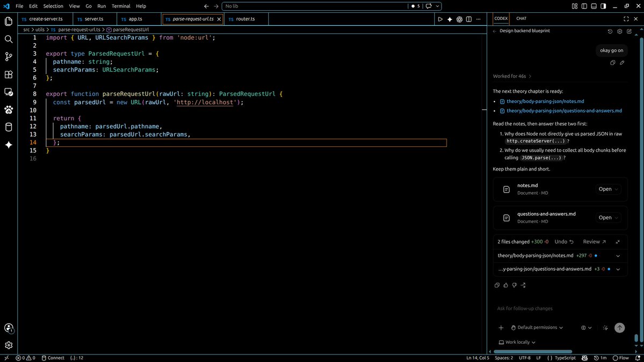
Task: Open the Remote Explorer view
Action: coord(9,92)
